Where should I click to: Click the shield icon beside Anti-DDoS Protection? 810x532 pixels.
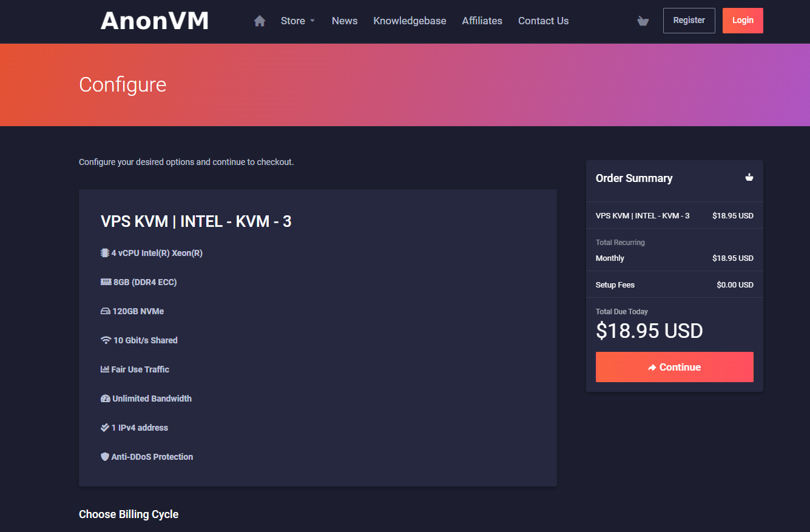(x=104, y=456)
